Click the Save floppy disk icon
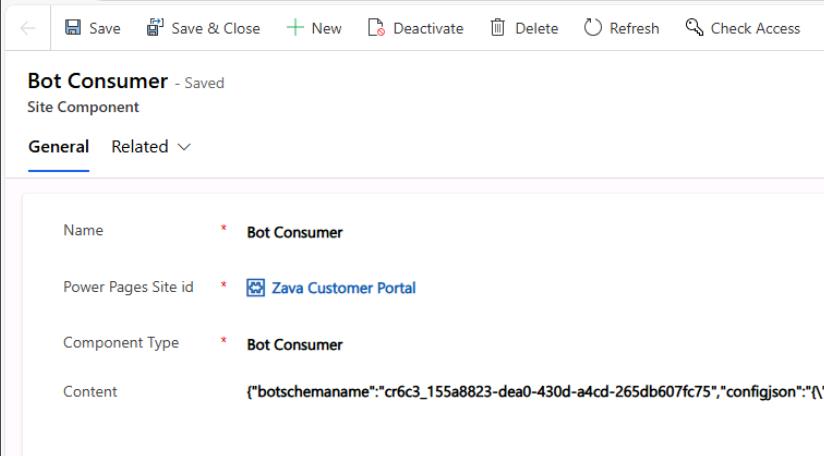This screenshot has width=824, height=456. pyautogui.click(x=73, y=27)
